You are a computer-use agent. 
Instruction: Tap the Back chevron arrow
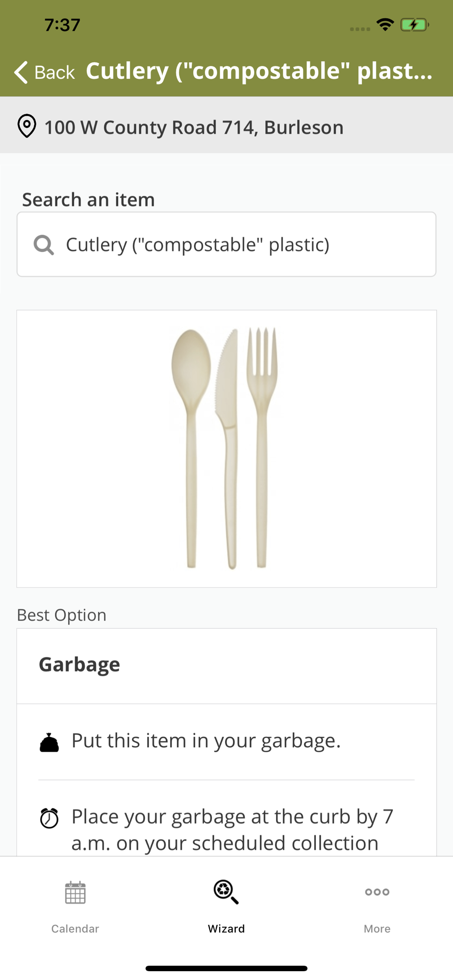coord(21,73)
